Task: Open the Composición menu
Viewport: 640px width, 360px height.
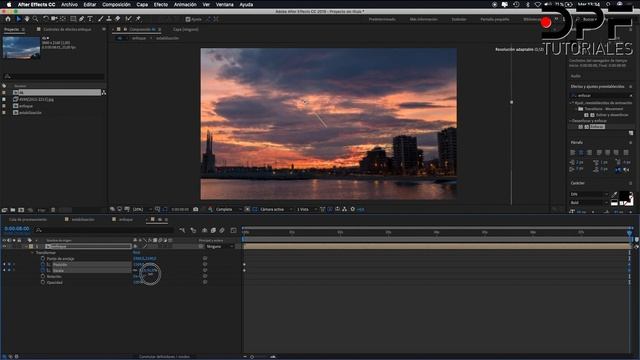Action: pyautogui.click(x=116, y=4)
